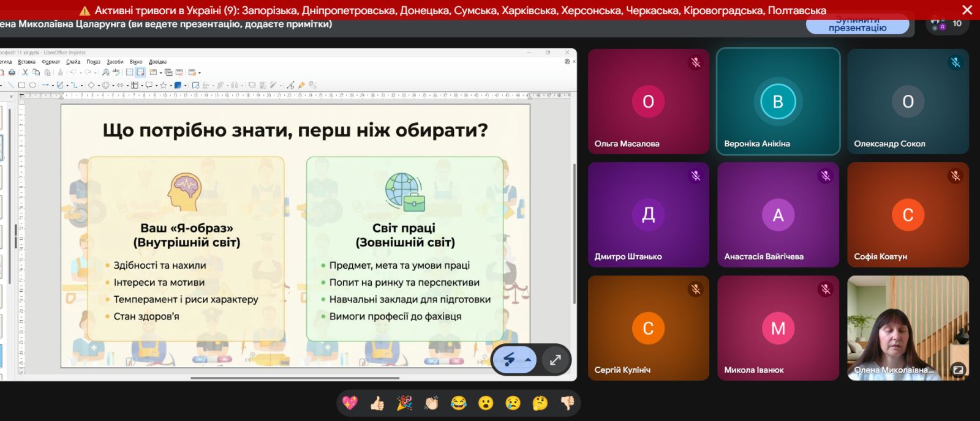Open participants list showing 10

[x=948, y=24]
